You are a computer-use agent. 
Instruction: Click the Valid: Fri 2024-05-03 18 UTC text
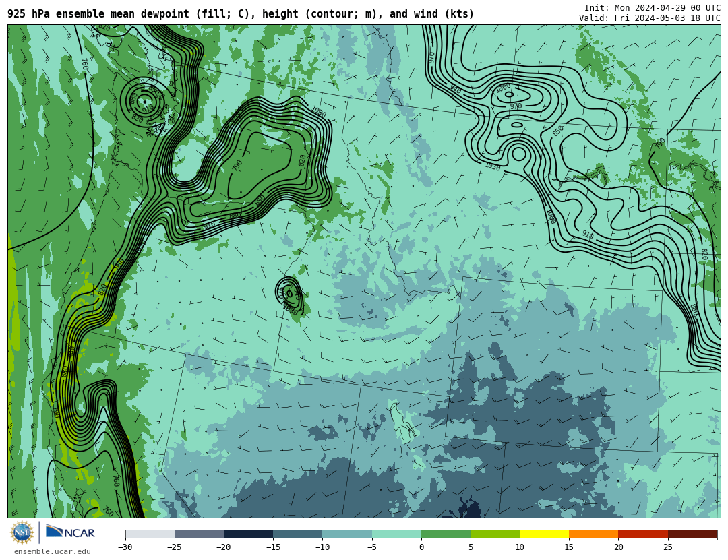click(x=650, y=18)
